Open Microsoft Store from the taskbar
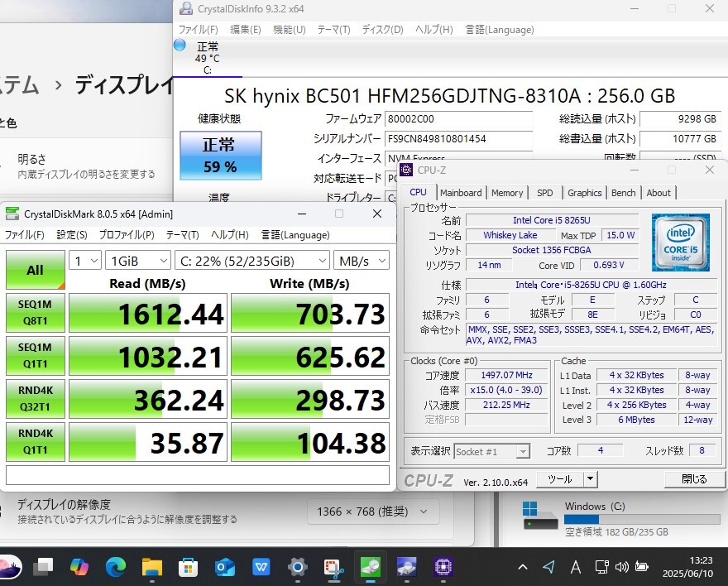728x586 pixels. [188, 566]
